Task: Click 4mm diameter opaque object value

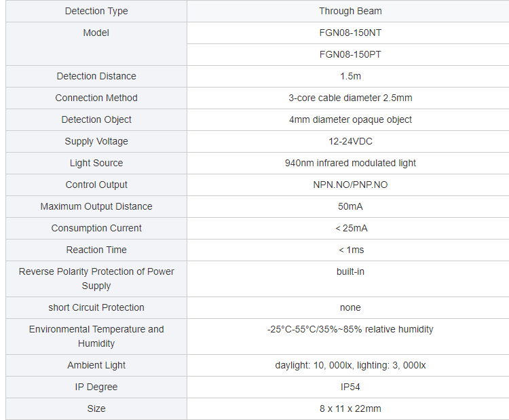Action: [350, 120]
